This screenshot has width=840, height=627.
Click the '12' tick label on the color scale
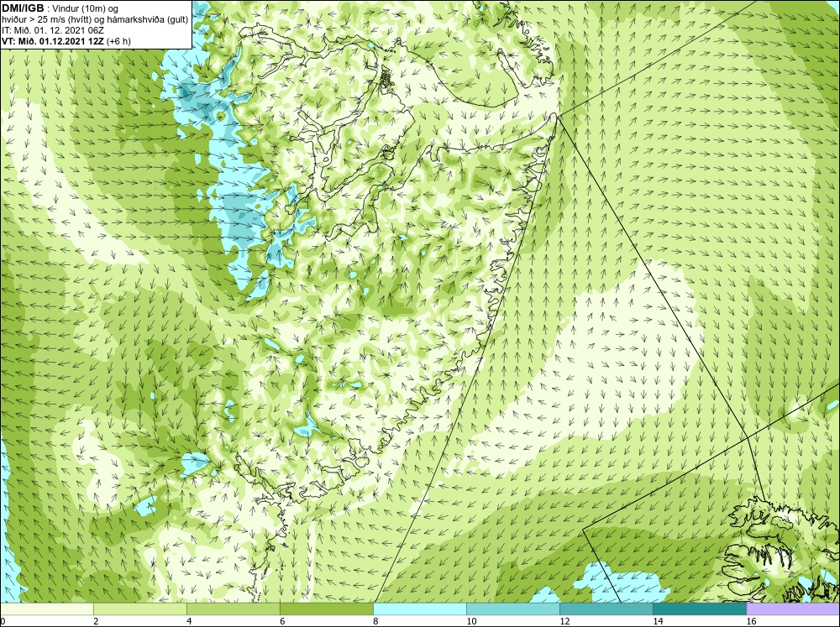tap(564, 621)
